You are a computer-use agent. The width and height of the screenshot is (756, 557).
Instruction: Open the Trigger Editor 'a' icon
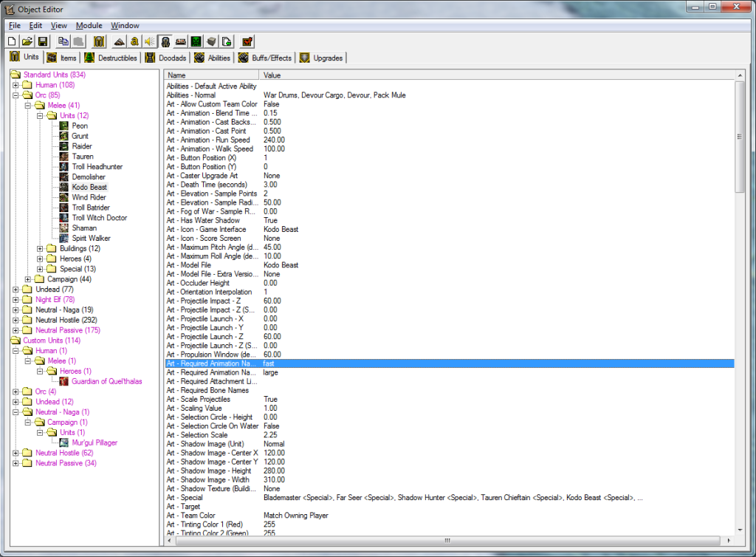(x=134, y=42)
